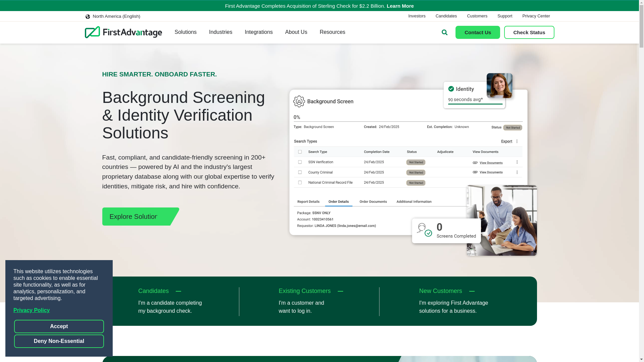Open the Customers link in top bar
The width and height of the screenshot is (644, 362).
[x=477, y=16]
